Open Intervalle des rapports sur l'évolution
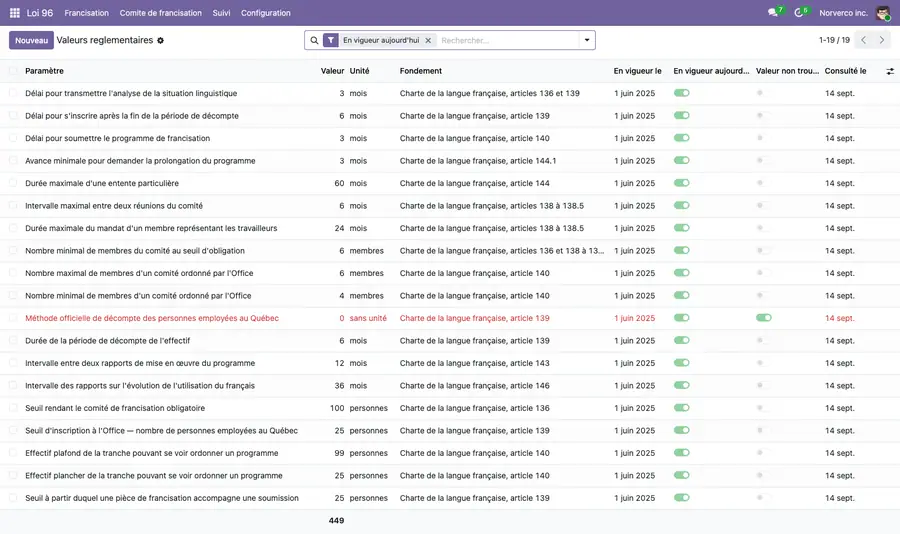The width and height of the screenshot is (900, 534). pos(140,386)
